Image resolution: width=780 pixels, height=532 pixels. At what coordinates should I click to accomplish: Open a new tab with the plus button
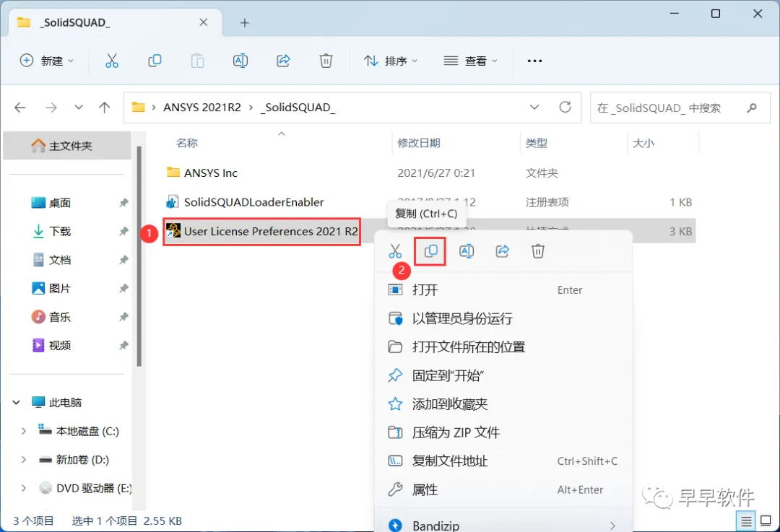coord(244,23)
